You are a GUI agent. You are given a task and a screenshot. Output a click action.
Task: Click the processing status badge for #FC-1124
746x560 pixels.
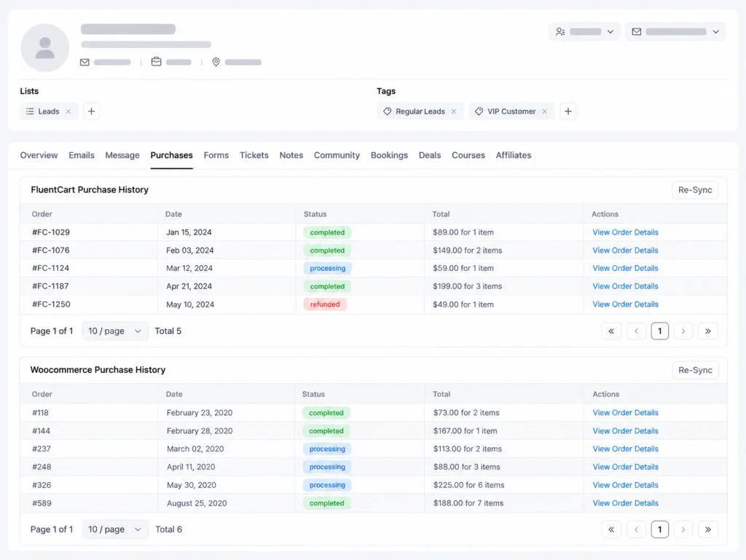[x=327, y=268]
